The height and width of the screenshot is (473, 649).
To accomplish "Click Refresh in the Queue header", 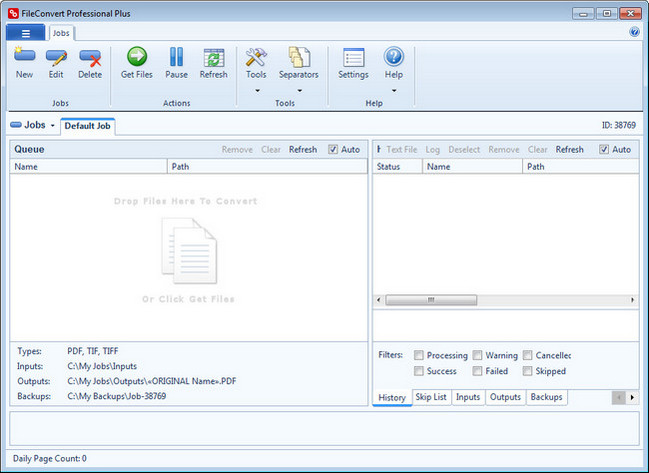I will click(302, 150).
